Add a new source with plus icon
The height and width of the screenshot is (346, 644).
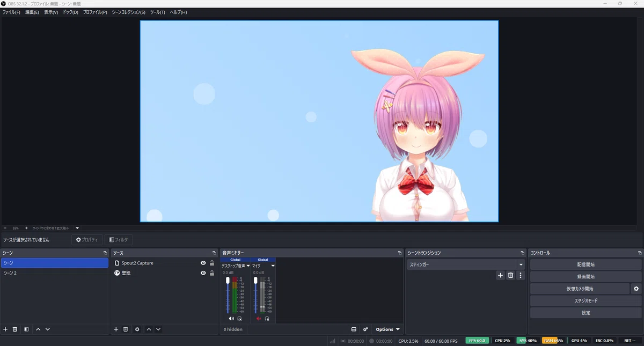click(x=116, y=329)
